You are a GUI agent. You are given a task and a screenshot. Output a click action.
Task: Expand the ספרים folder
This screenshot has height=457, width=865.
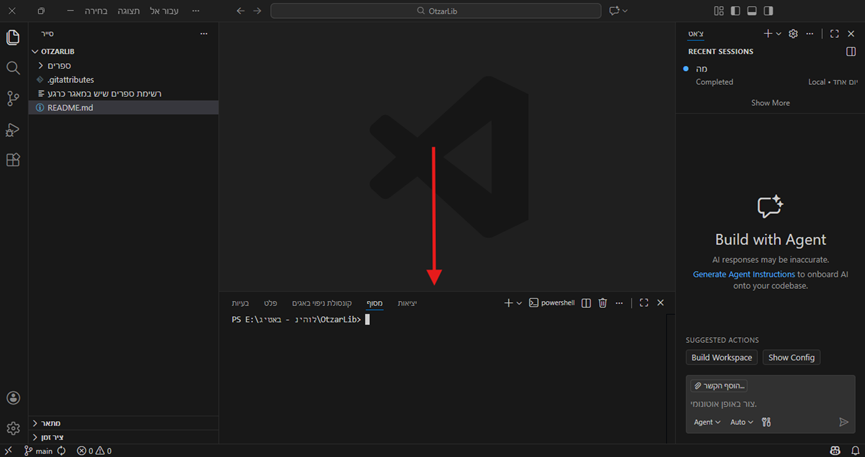coord(58,65)
